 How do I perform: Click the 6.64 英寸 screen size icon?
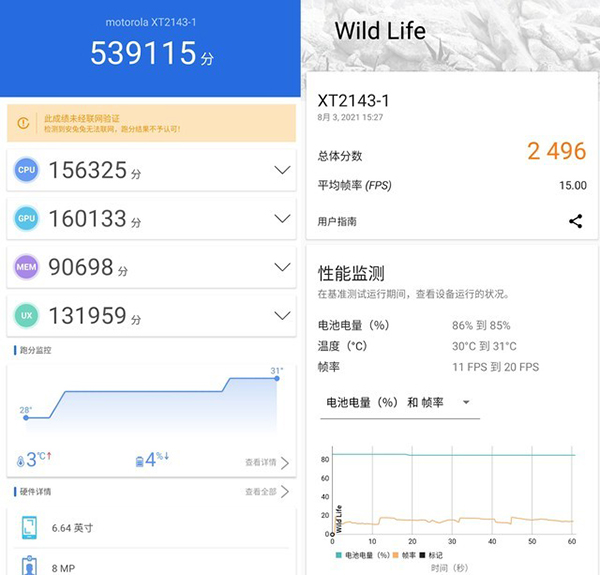(29, 527)
